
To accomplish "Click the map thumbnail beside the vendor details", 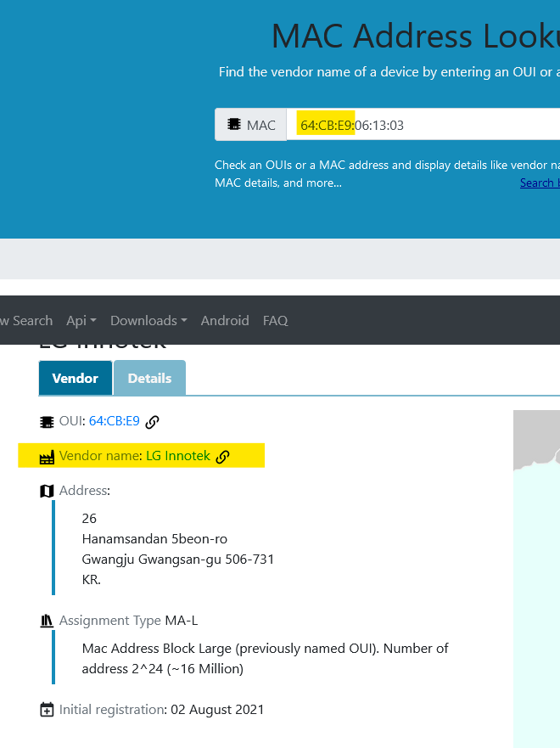I will coord(536,579).
